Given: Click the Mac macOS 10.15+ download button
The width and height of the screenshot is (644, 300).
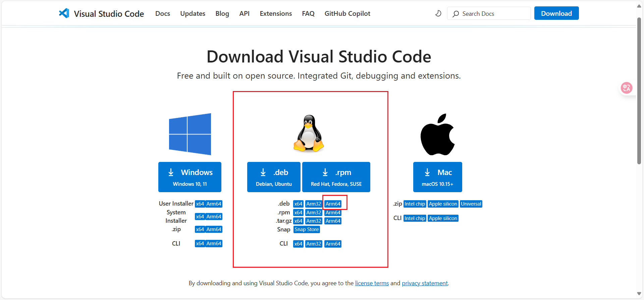Looking at the screenshot, I should click(x=437, y=177).
